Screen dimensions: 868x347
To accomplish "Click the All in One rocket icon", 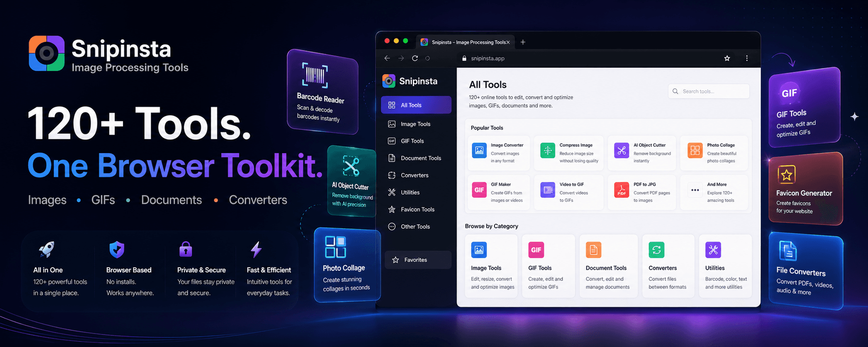I will pos(47,249).
